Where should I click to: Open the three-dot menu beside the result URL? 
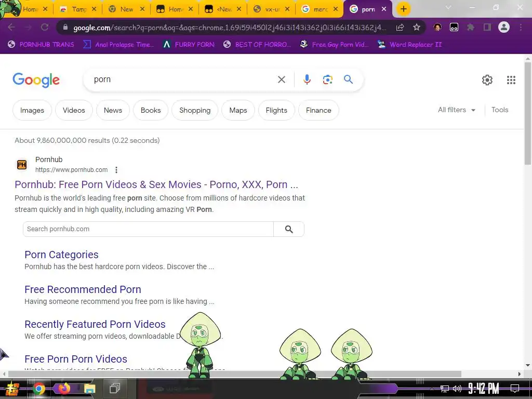(116, 170)
